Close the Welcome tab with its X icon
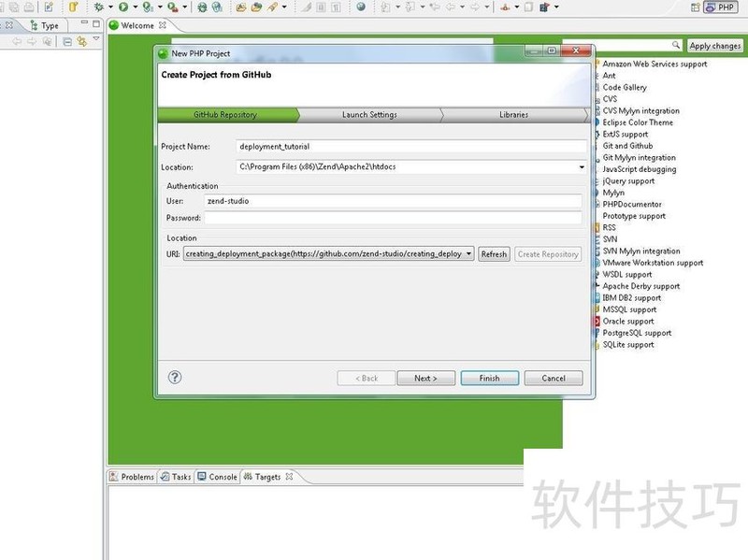This screenshot has width=748, height=560. pyautogui.click(x=162, y=25)
